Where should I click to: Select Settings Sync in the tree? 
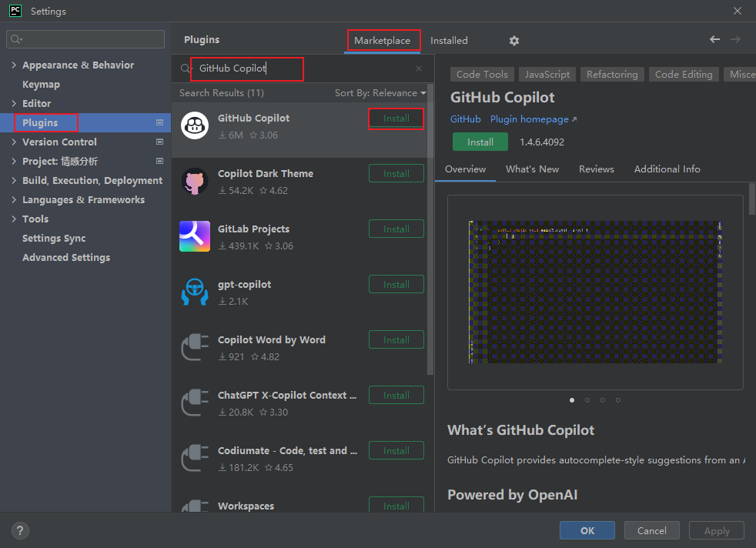pos(54,238)
